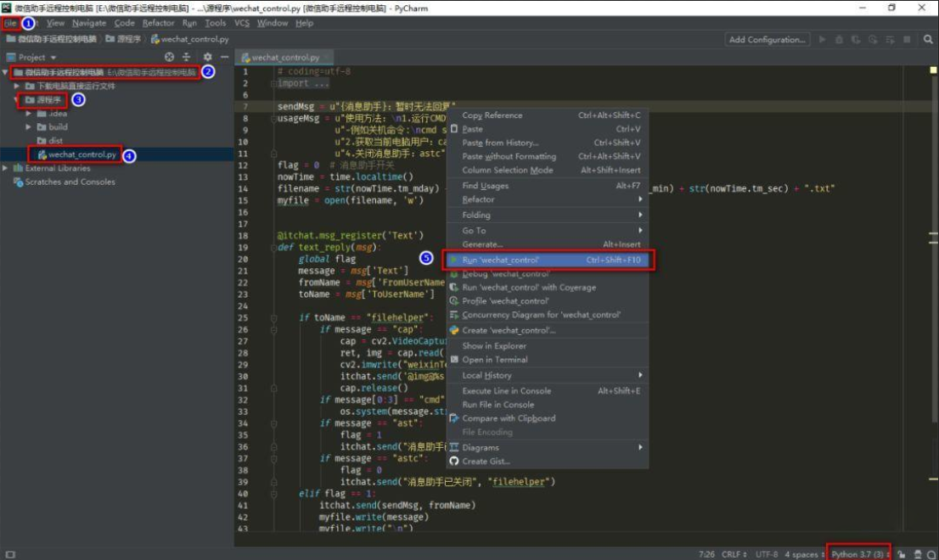Choose Paste from context menu
The image size is (939, 560).
[x=548, y=129]
